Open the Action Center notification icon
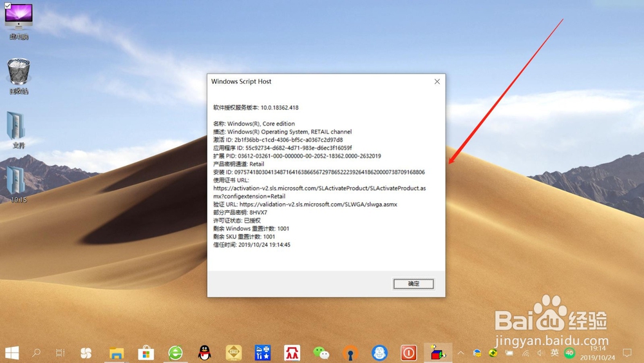 pyautogui.click(x=627, y=353)
